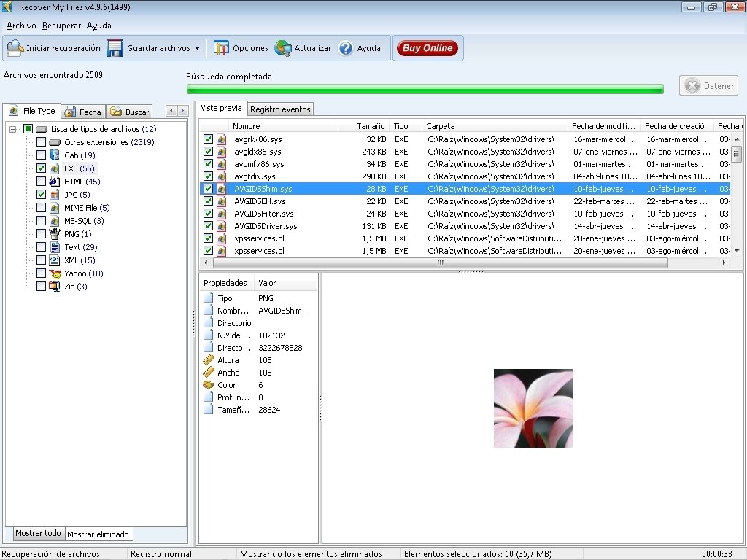Viewport: 747px width, 560px height.
Task: Click the Text file type icon
Action: coord(55,247)
